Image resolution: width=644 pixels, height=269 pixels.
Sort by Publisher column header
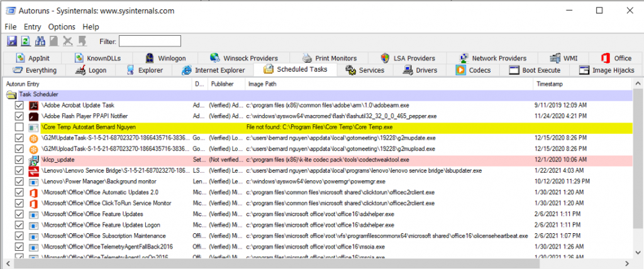226,84
